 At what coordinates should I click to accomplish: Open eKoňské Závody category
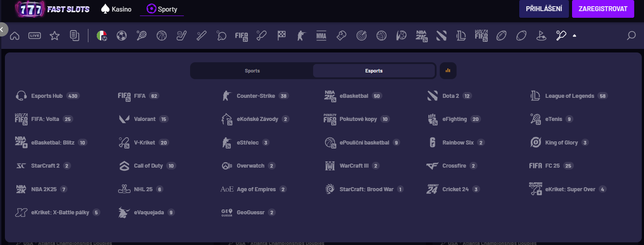point(255,119)
